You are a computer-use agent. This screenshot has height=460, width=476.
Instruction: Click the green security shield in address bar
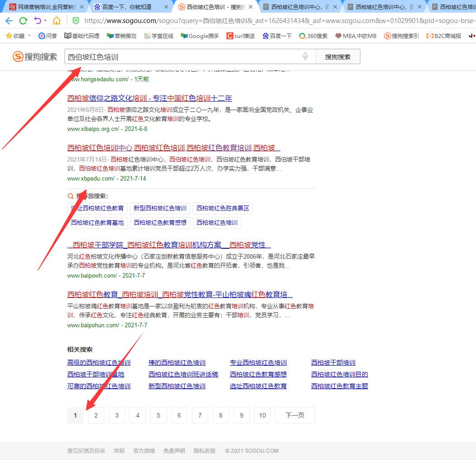tap(75, 20)
